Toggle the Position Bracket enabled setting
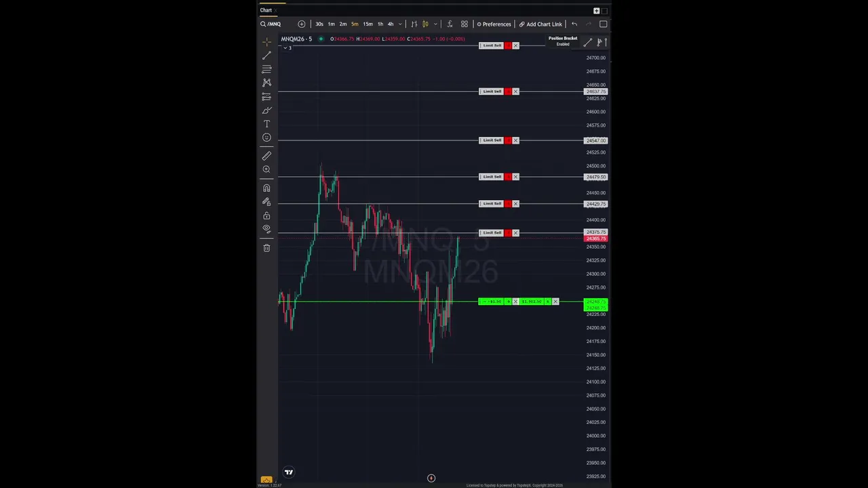This screenshot has width=868, height=488. pyautogui.click(x=563, y=41)
